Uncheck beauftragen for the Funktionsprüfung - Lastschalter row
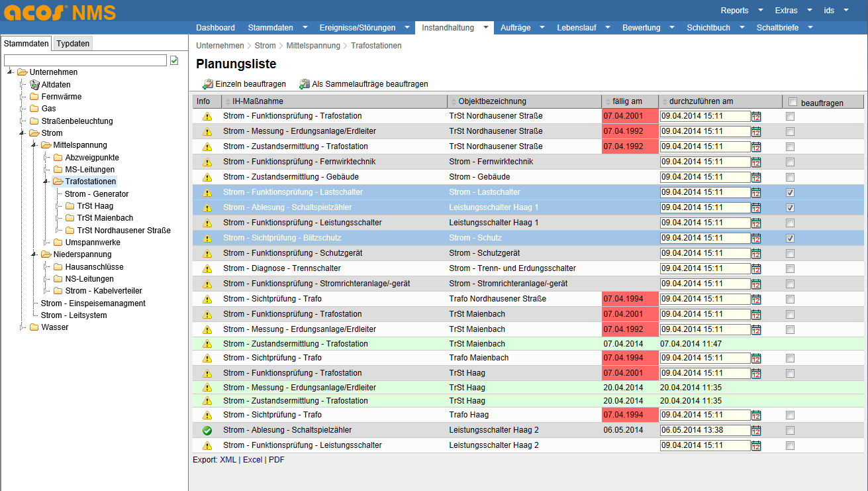 (x=790, y=192)
